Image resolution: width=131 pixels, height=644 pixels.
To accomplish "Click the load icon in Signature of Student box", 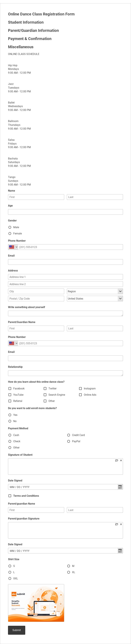I will pos(117,460).
